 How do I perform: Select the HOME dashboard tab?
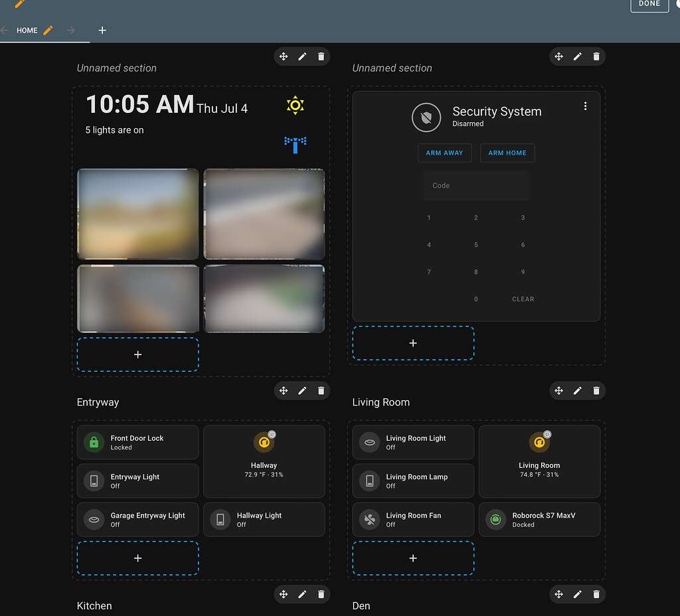click(x=27, y=30)
